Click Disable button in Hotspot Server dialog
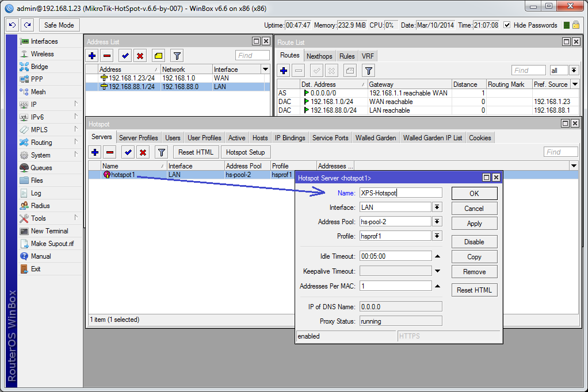 coord(475,242)
